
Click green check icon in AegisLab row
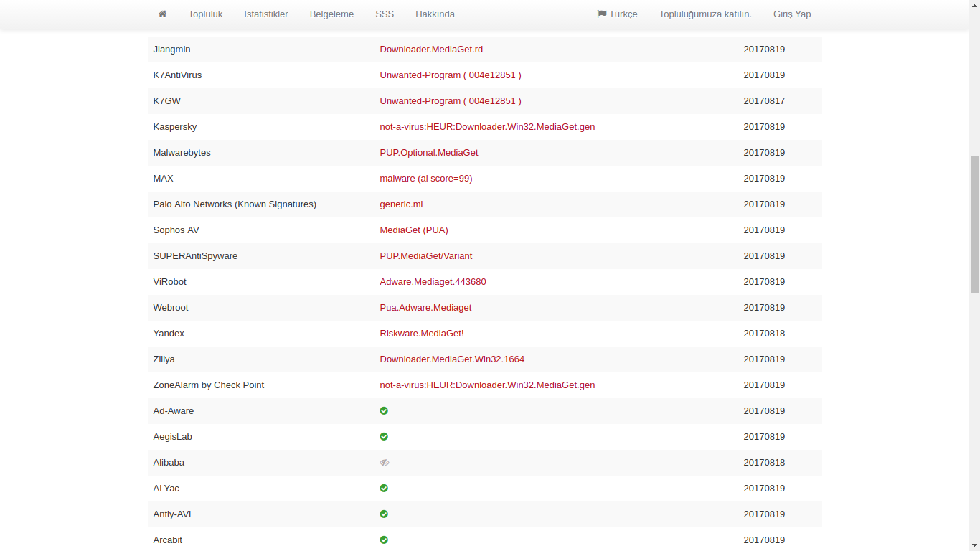click(384, 436)
